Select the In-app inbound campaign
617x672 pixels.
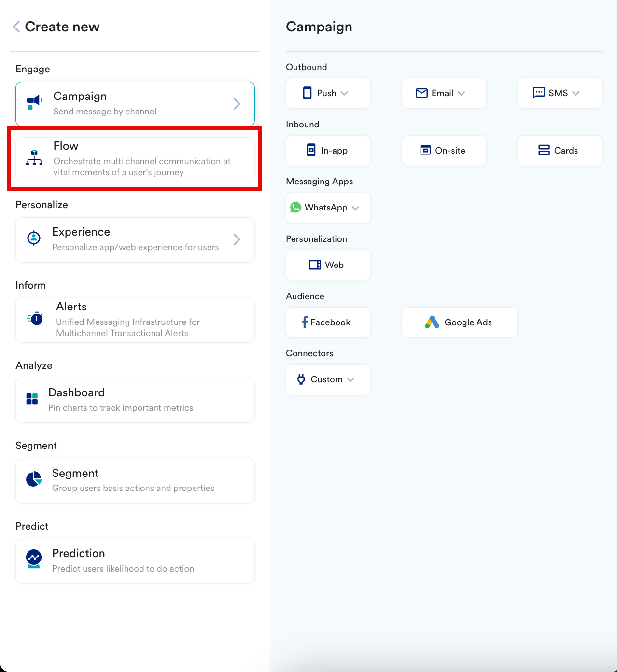click(328, 151)
